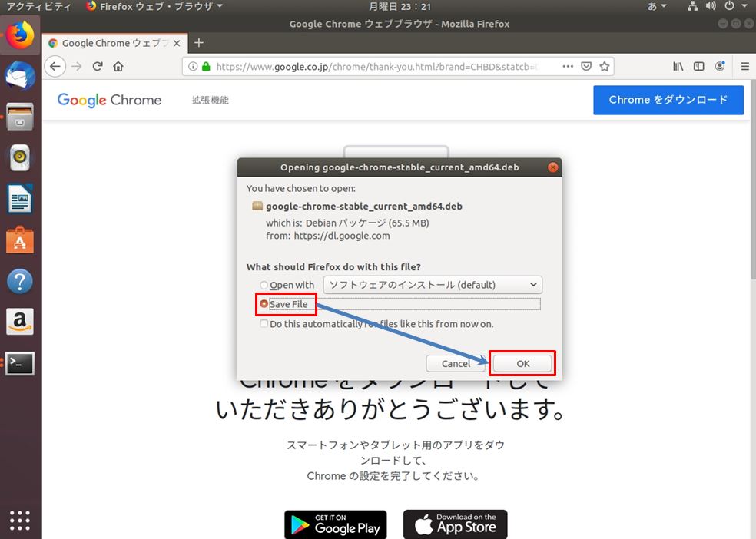Open the clock and calendar panel
Screen dimensions: 756x539
tap(400, 7)
